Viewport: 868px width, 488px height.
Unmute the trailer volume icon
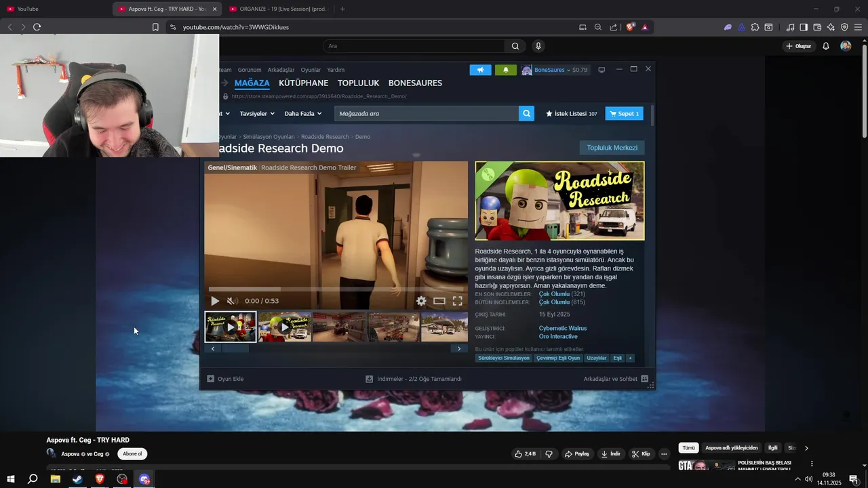tap(232, 301)
